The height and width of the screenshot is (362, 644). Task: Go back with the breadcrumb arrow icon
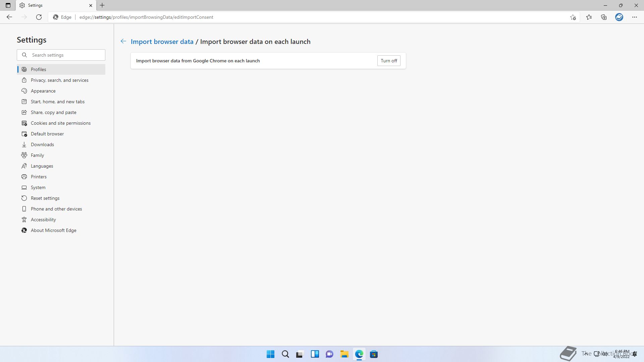[123, 41]
